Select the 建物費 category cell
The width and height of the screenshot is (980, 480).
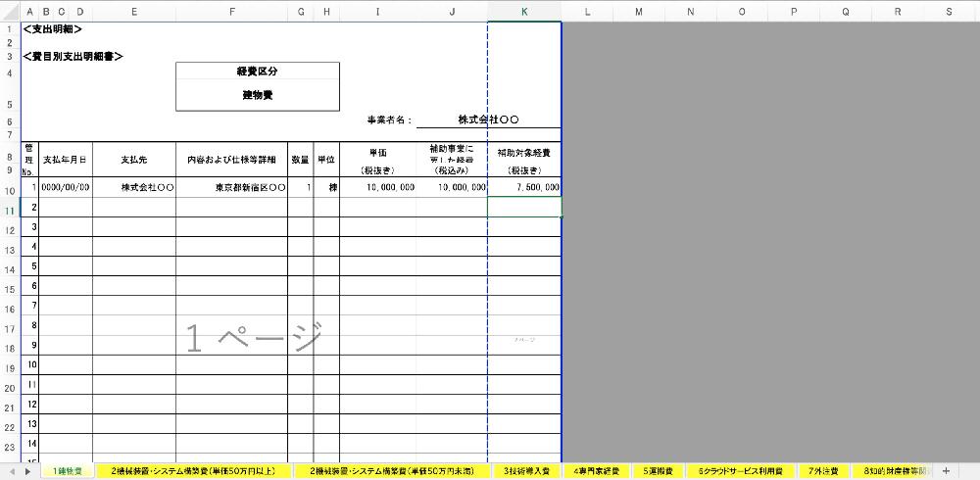click(x=258, y=96)
